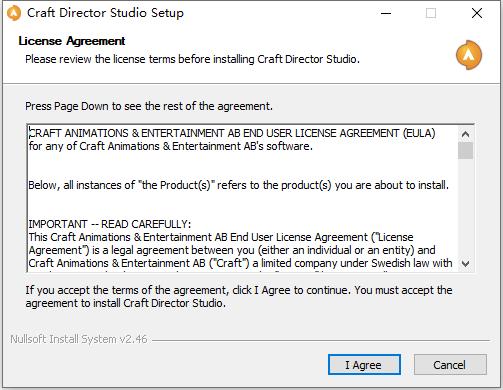
Task: Click the 'Craft Director Studio Setup' title text
Action: point(105,13)
